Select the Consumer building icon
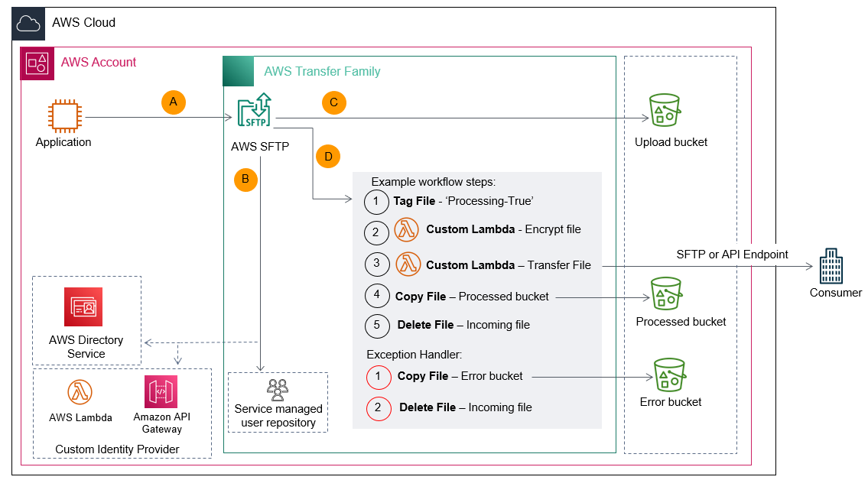The image size is (868, 480). tap(833, 266)
